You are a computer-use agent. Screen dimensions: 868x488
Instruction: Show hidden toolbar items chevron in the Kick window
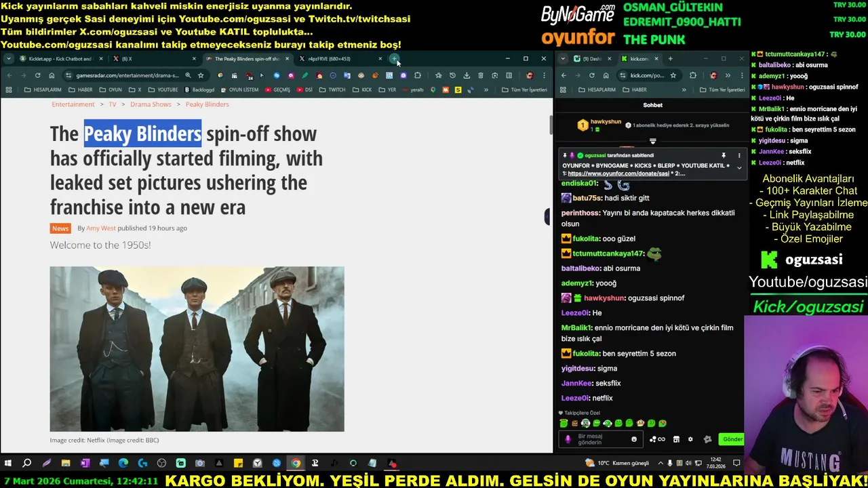coord(728,75)
